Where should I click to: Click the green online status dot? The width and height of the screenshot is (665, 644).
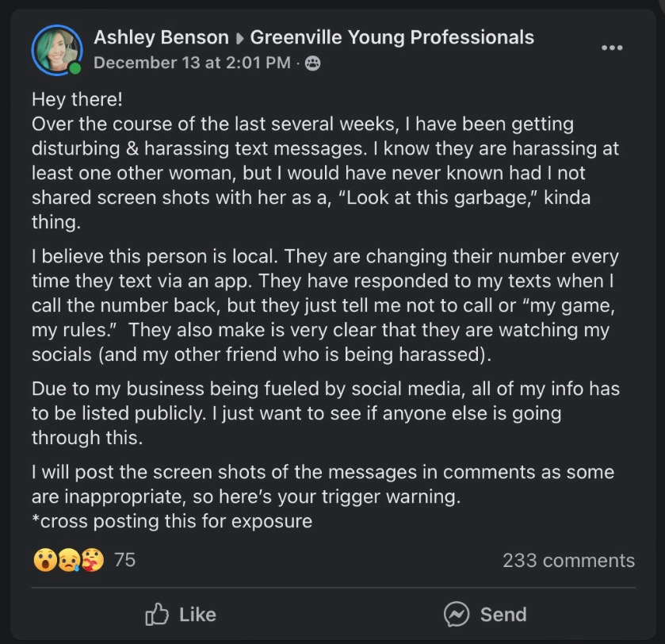coord(75,68)
